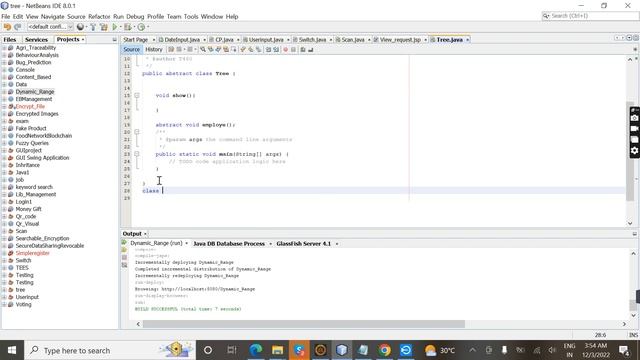The image size is (640, 360).
Task: Open the Window menu
Action: (212, 17)
